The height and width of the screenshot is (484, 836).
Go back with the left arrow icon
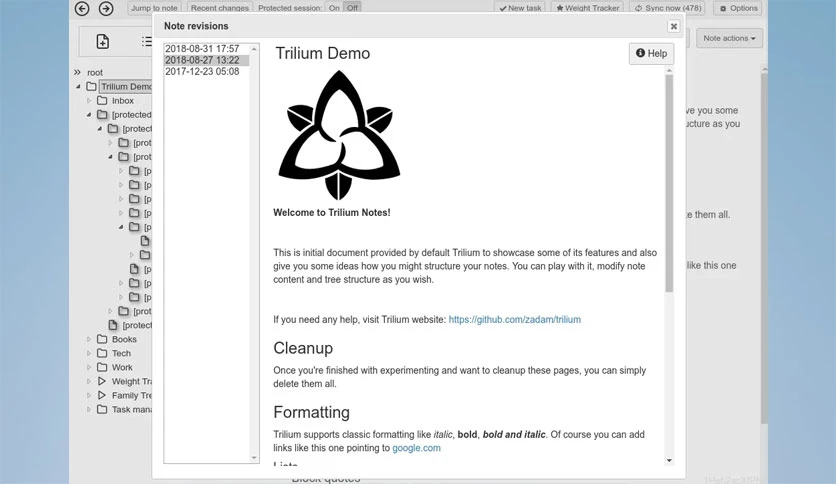[82, 9]
